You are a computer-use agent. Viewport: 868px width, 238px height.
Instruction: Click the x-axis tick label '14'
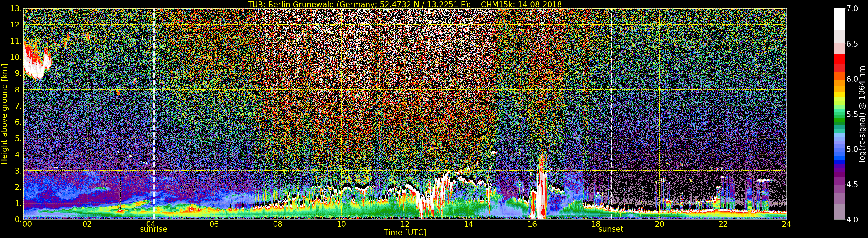pyautogui.click(x=468, y=224)
